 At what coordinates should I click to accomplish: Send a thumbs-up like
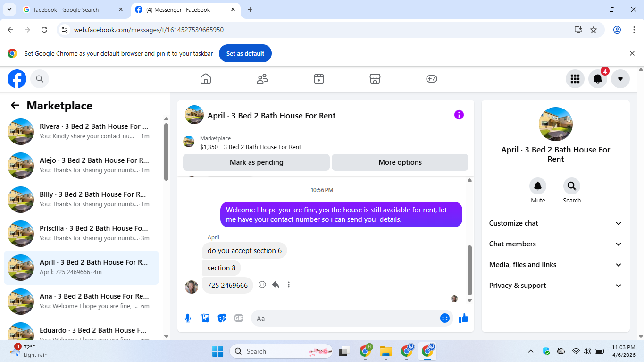pos(464,318)
